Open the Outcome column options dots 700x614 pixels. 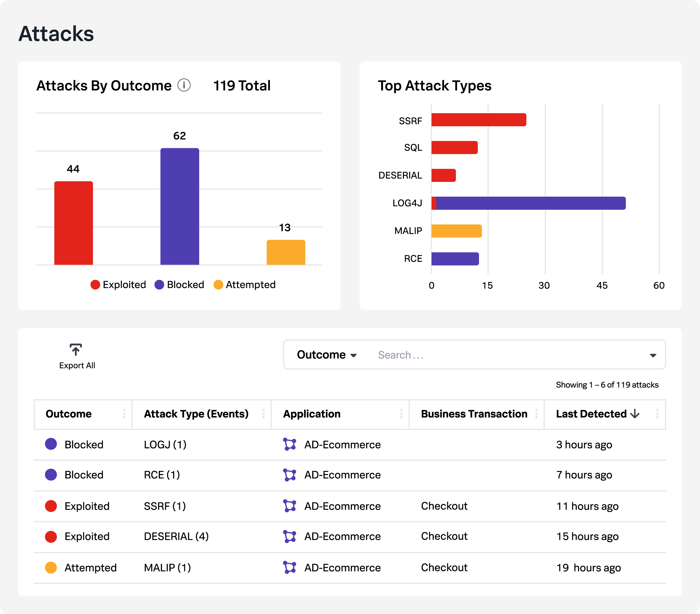(124, 414)
